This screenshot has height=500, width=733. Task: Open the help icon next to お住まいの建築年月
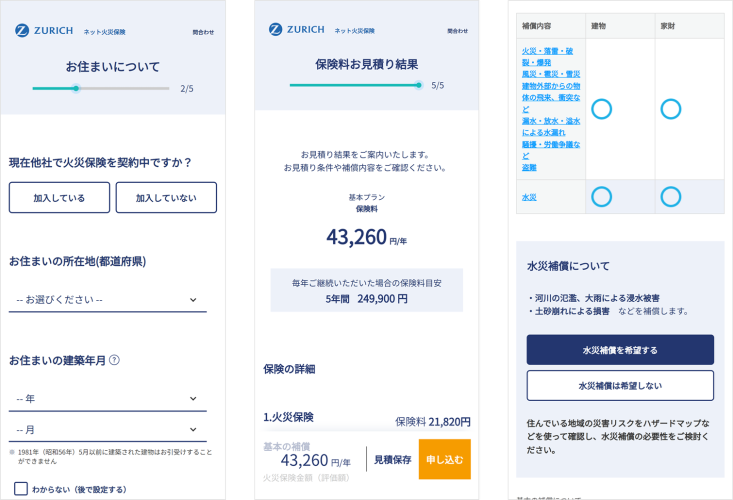pos(114,360)
